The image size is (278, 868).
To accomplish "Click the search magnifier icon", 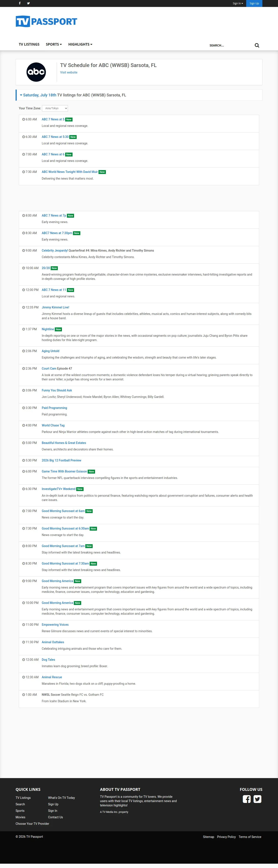I will [x=257, y=45].
